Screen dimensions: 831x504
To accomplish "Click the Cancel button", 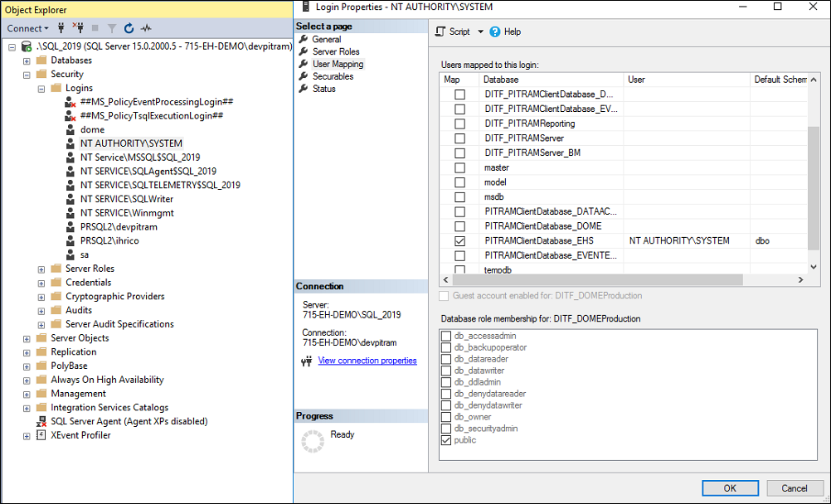I will click(x=794, y=488).
